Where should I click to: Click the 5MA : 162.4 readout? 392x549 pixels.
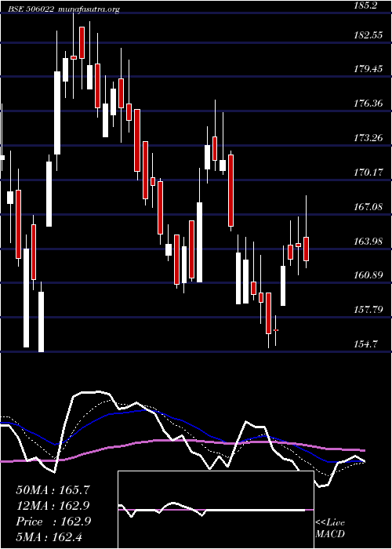click(x=49, y=536)
